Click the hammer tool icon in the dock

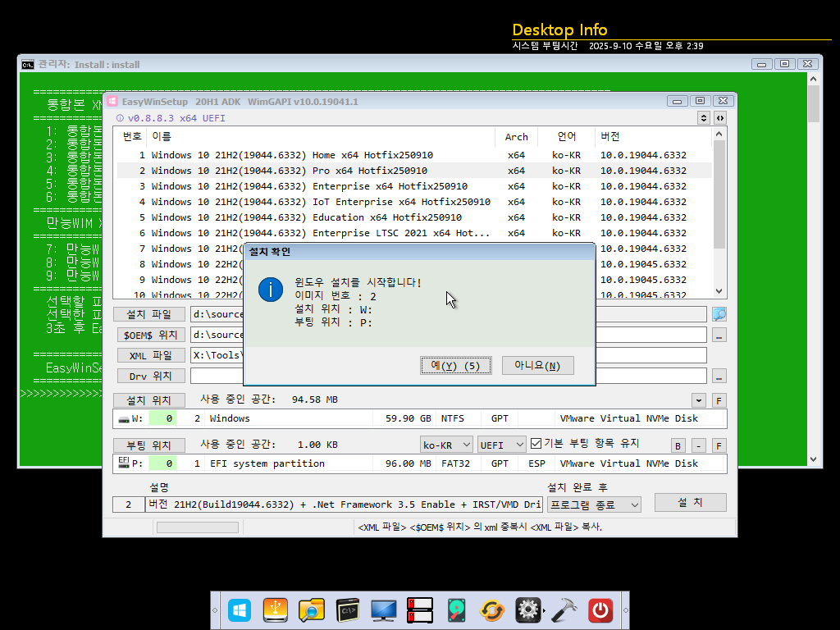(564, 610)
